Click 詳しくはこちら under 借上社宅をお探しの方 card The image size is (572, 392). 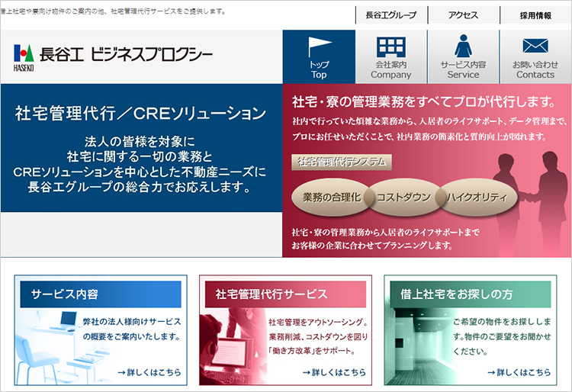point(519,372)
